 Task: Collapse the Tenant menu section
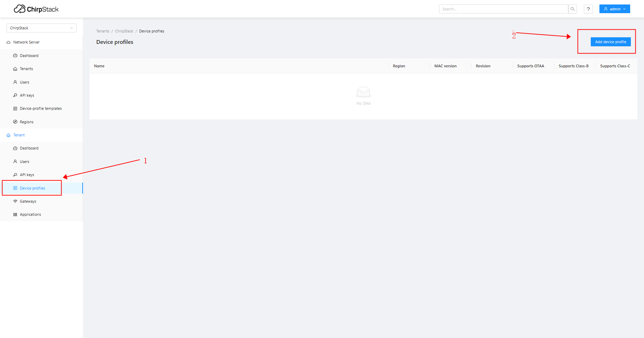[x=19, y=135]
